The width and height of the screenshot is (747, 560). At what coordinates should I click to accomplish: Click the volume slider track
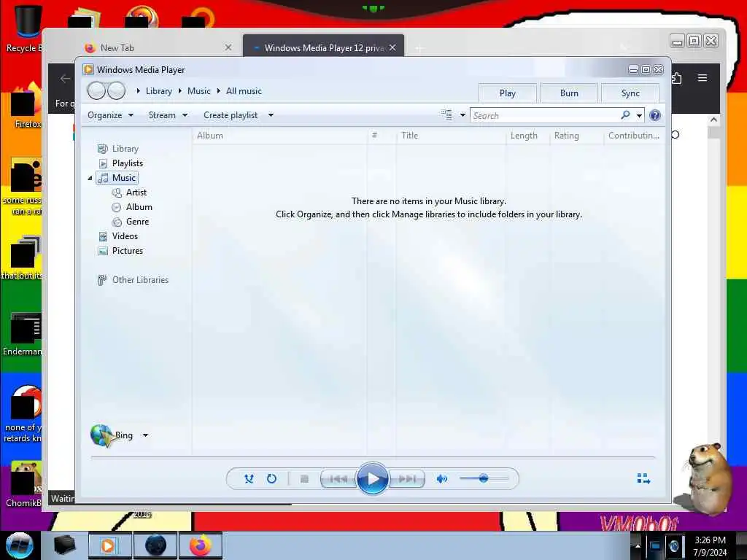[x=484, y=478]
